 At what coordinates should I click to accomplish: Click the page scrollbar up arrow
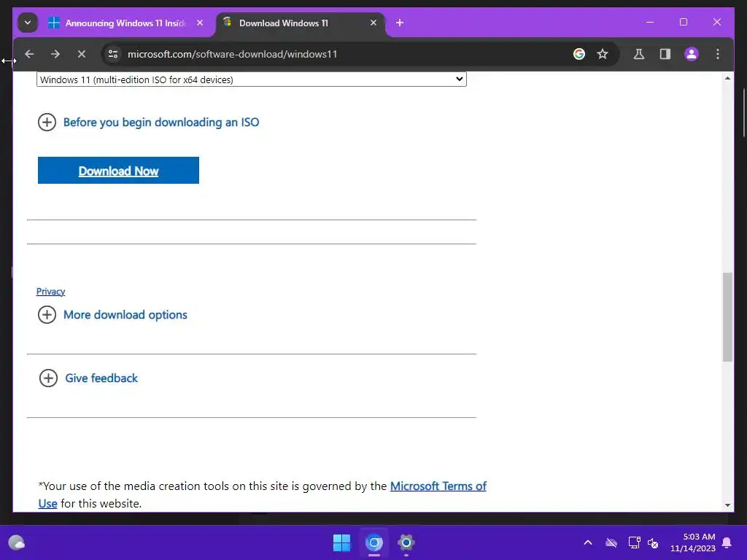pos(727,78)
